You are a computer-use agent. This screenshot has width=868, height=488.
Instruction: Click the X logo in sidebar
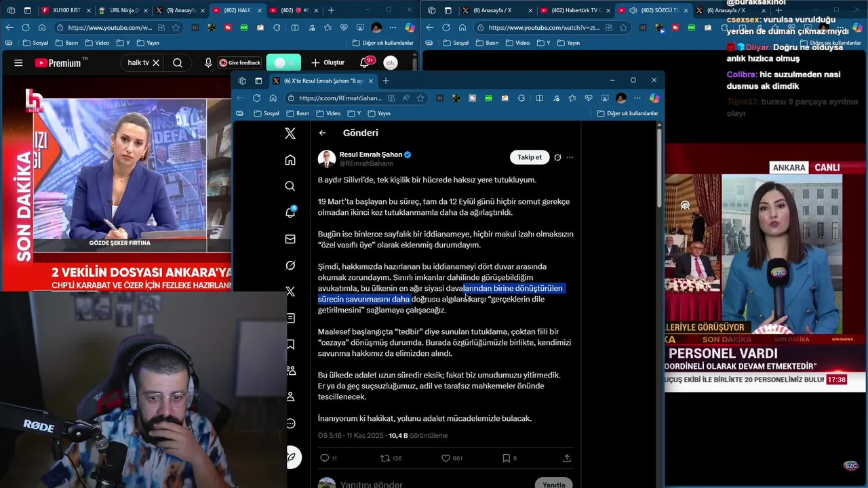(290, 134)
